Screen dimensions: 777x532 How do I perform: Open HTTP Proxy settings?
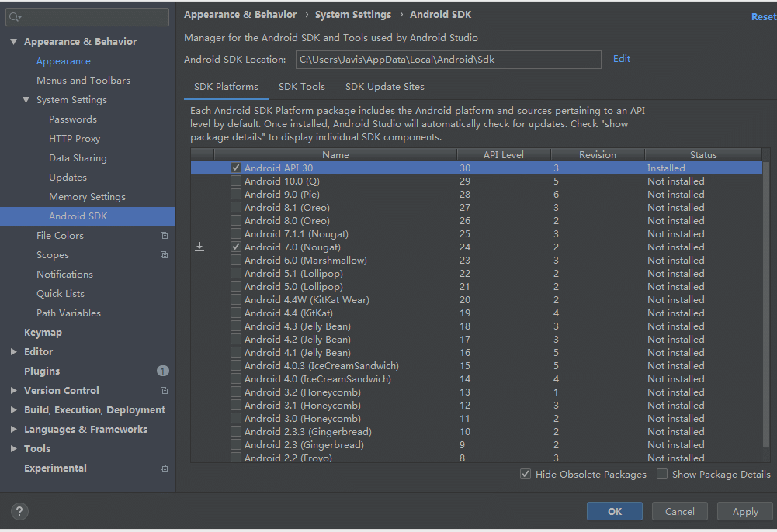[x=75, y=139]
